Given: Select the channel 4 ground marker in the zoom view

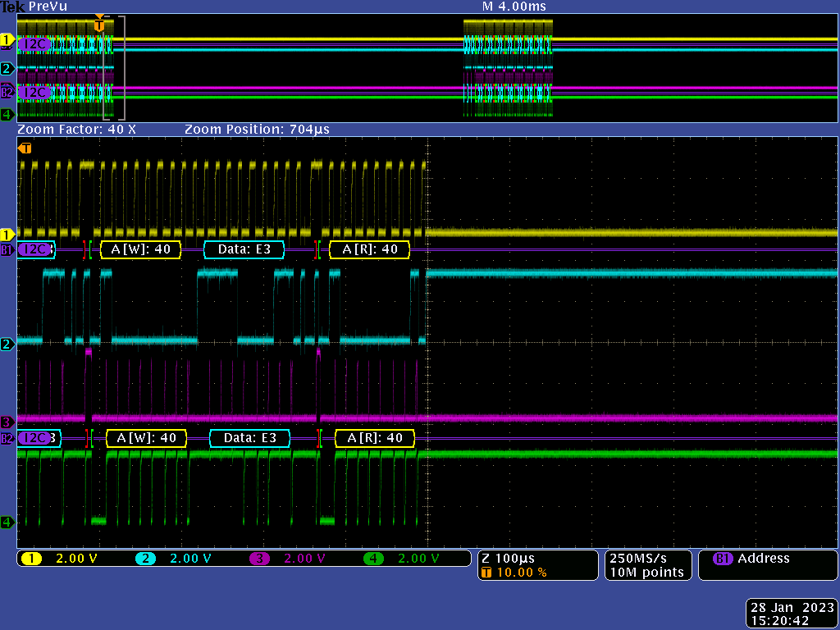Looking at the screenshot, I should pyautogui.click(x=7, y=522).
